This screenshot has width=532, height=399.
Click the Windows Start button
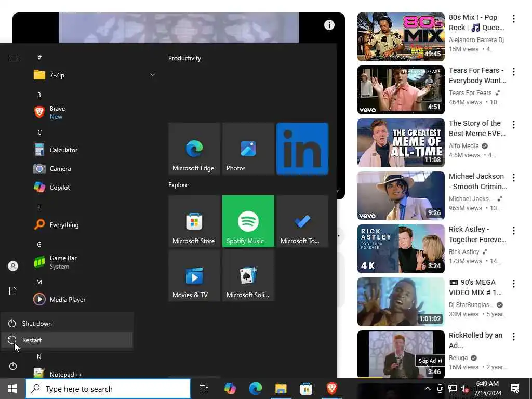[x=12, y=389]
